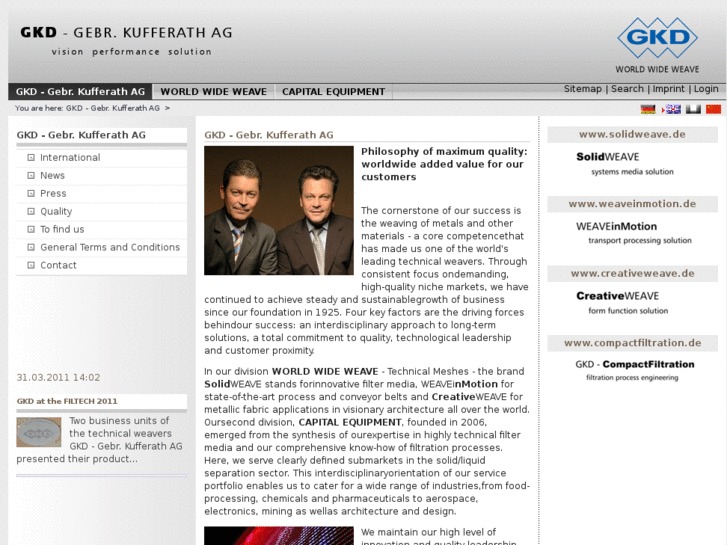Switch language via the German flag
Viewport: 727px width, 545px height.
click(x=648, y=109)
